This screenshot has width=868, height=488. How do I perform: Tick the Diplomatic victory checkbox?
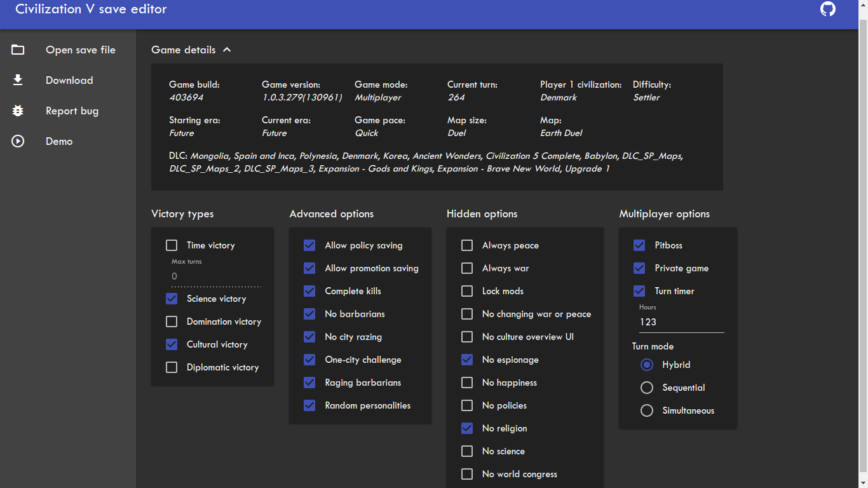(x=172, y=367)
